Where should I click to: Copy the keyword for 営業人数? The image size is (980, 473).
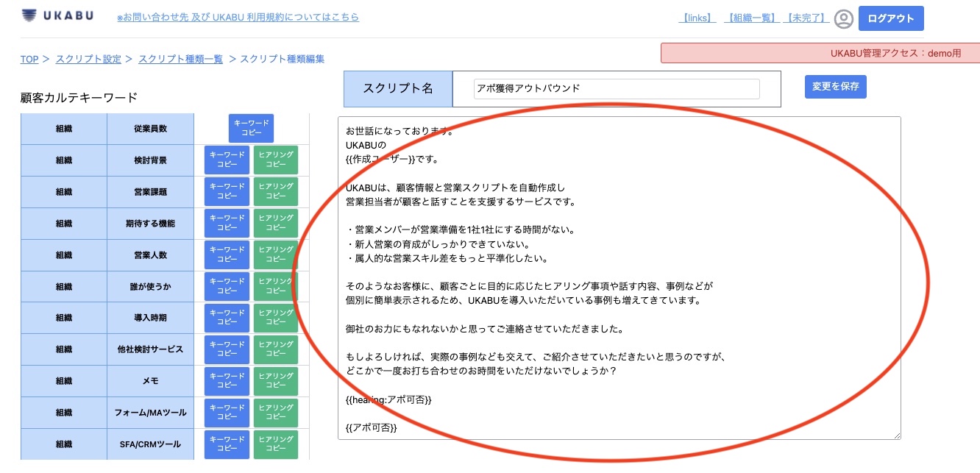(227, 255)
